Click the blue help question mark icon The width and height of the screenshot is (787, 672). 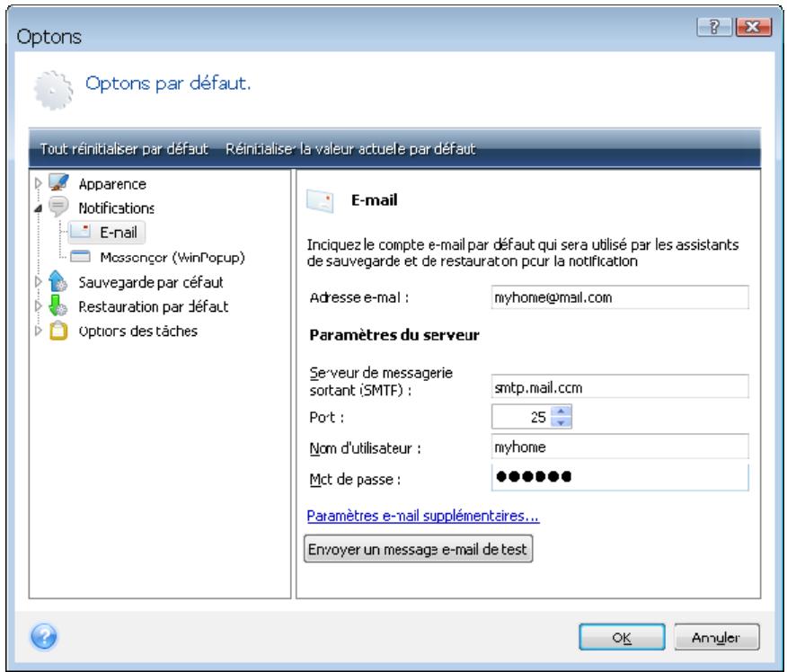(44, 636)
